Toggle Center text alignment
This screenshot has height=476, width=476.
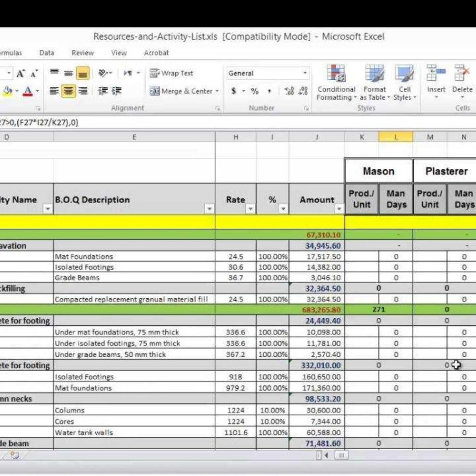tap(69, 91)
